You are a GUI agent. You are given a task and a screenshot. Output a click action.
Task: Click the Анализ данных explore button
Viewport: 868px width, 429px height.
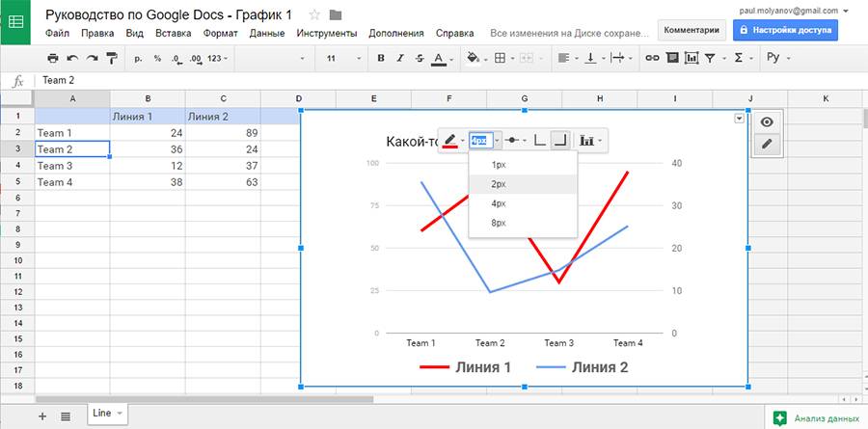tap(816, 418)
